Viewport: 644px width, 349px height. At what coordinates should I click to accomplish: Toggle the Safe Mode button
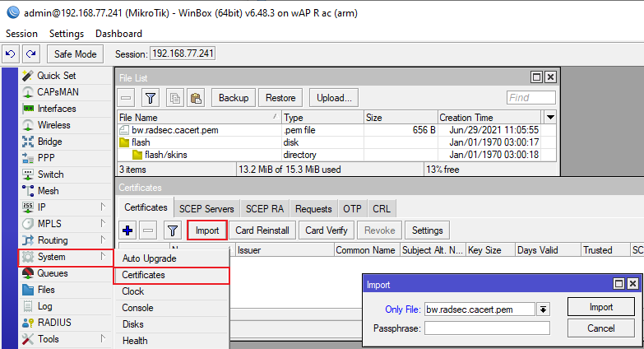coord(75,54)
